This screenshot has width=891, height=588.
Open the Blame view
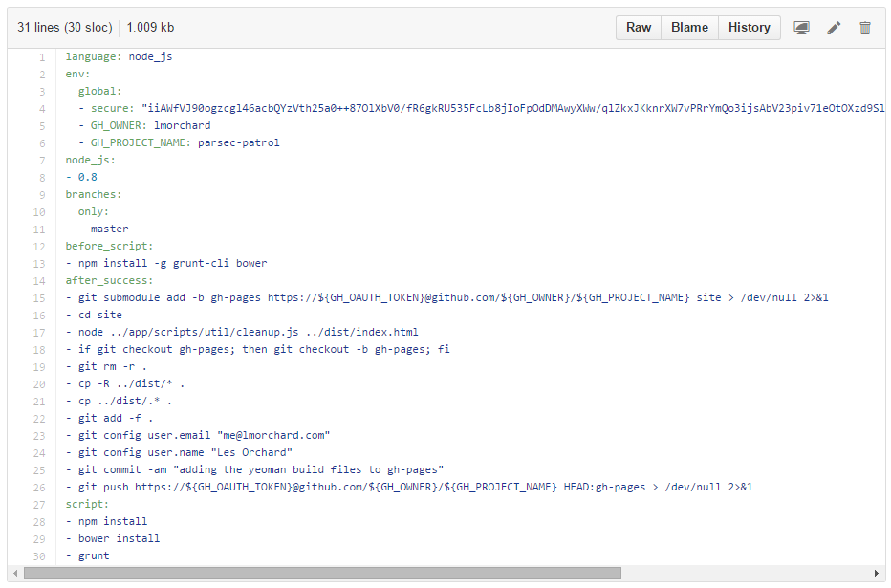[689, 28]
